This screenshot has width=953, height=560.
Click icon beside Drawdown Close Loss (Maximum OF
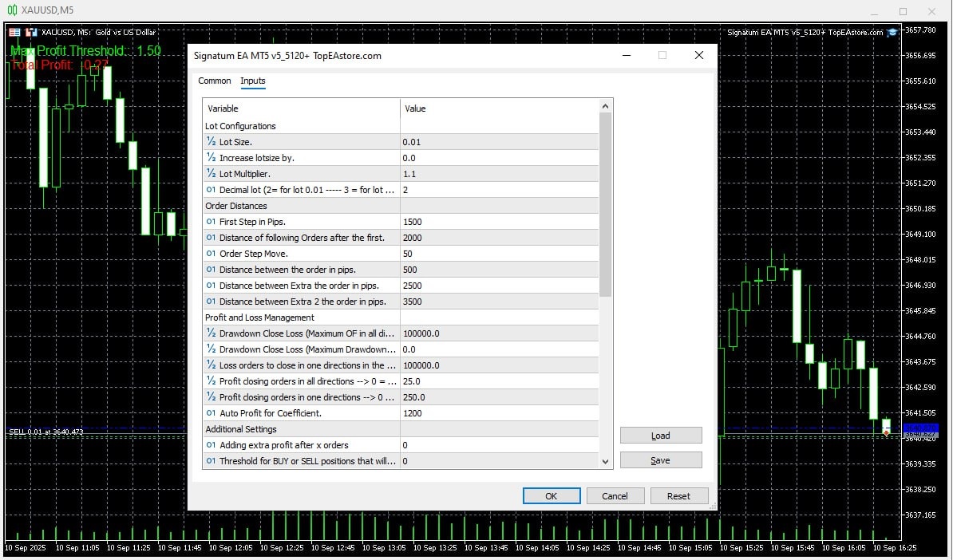[x=211, y=333]
